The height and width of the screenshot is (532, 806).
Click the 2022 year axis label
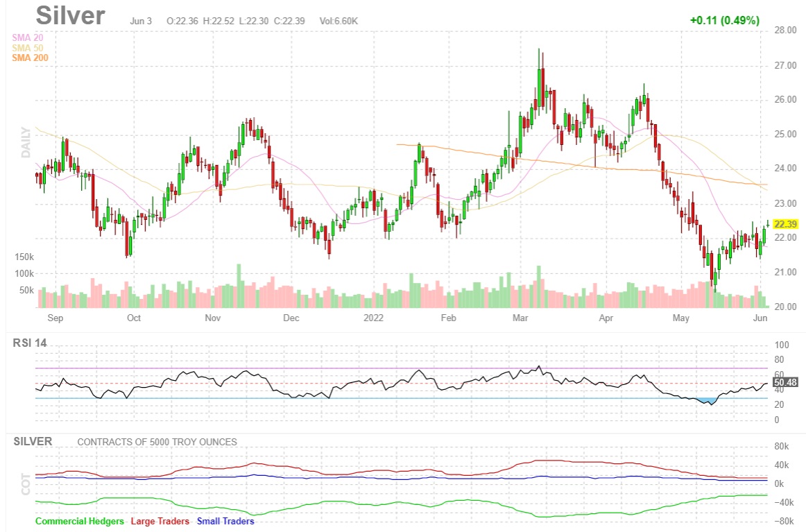374,318
